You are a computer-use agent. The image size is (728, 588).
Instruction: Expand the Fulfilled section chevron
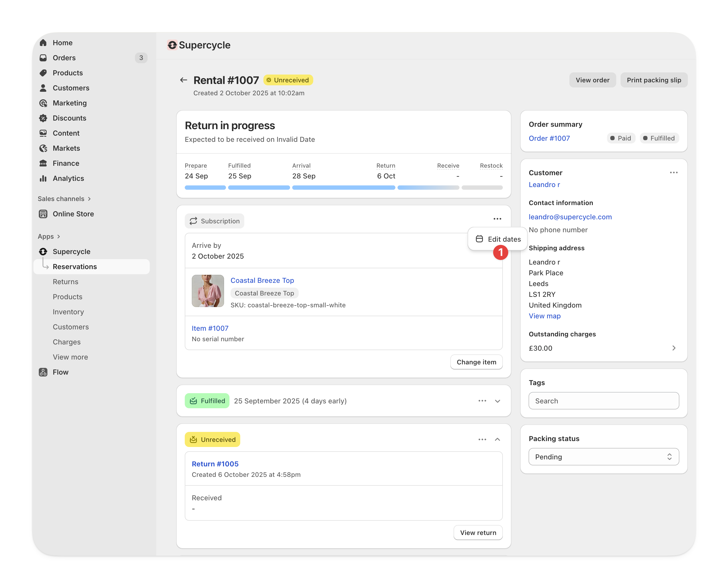pyautogui.click(x=497, y=401)
